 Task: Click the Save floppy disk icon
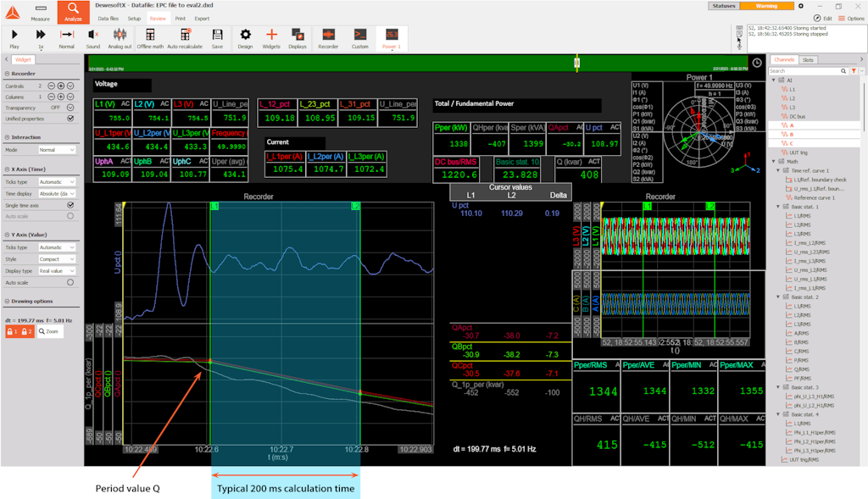point(217,34)
